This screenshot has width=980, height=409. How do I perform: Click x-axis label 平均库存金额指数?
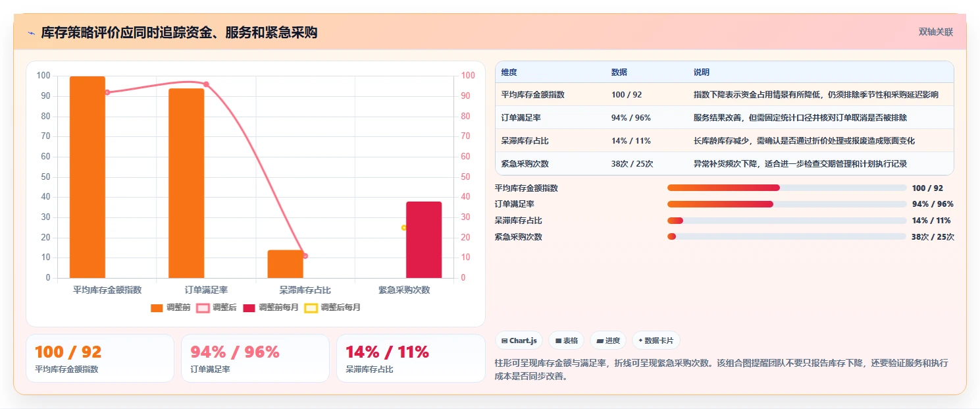107,290
